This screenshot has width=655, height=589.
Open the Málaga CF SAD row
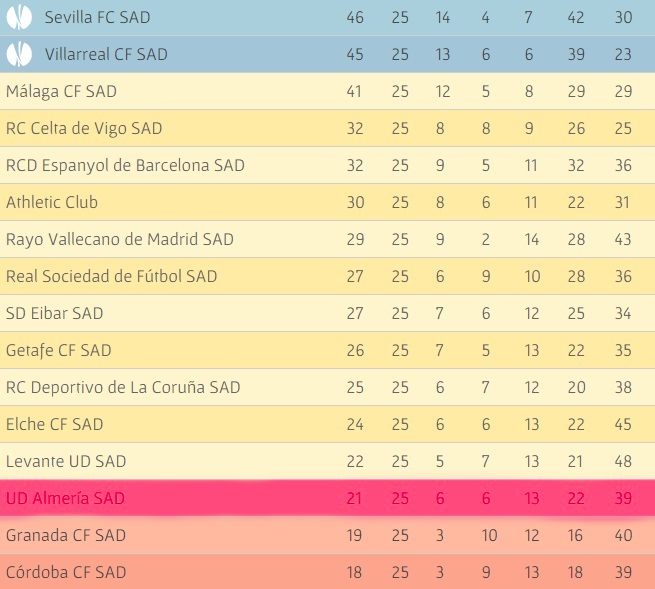[61, 91]
